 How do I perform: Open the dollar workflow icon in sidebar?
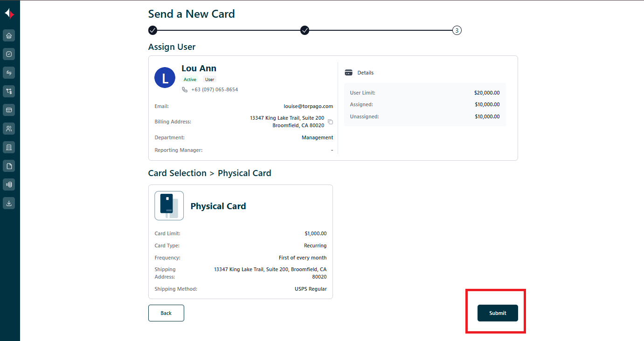point(9,91)
